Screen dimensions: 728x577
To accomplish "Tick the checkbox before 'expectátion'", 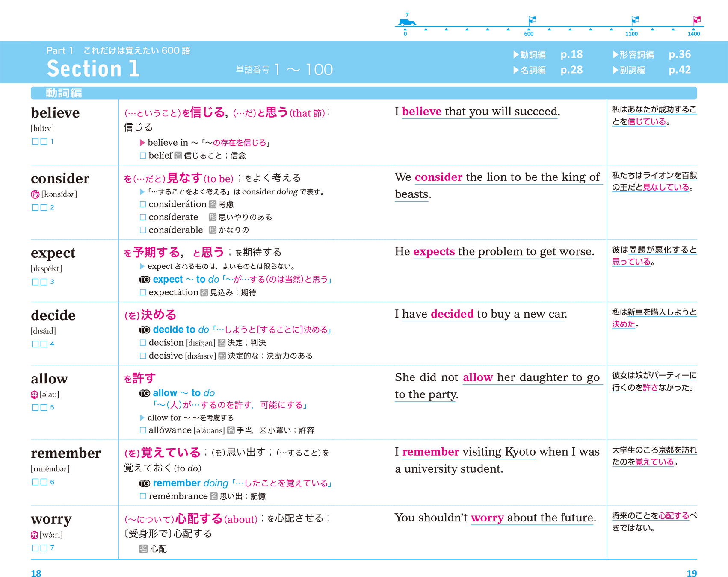I will tap(143, 292).
